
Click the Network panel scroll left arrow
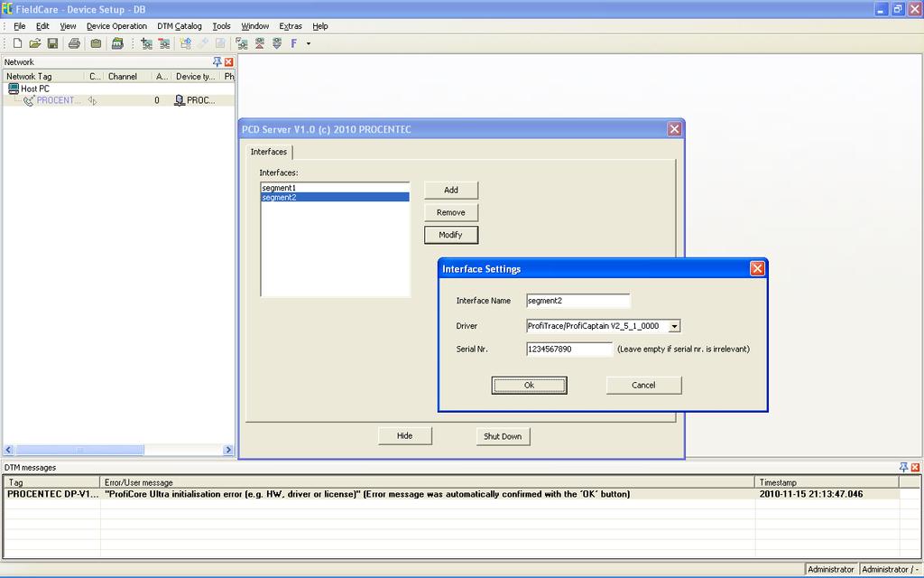(9, 450)
